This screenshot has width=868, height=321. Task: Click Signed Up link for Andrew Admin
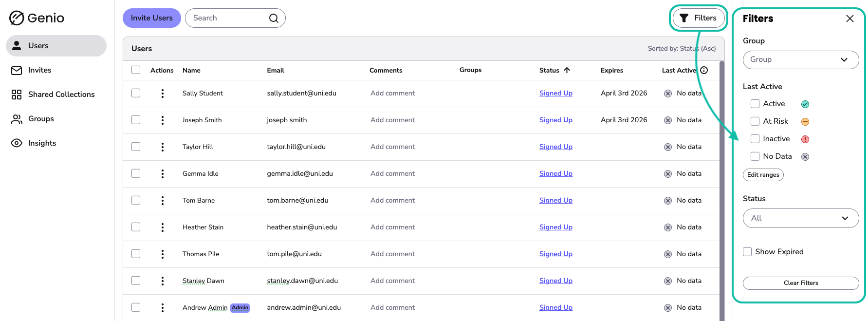click(556, 308)
